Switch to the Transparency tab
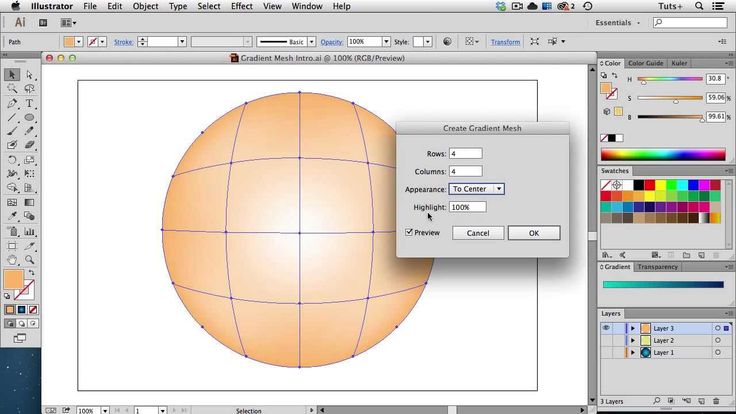 pos(658,267)
